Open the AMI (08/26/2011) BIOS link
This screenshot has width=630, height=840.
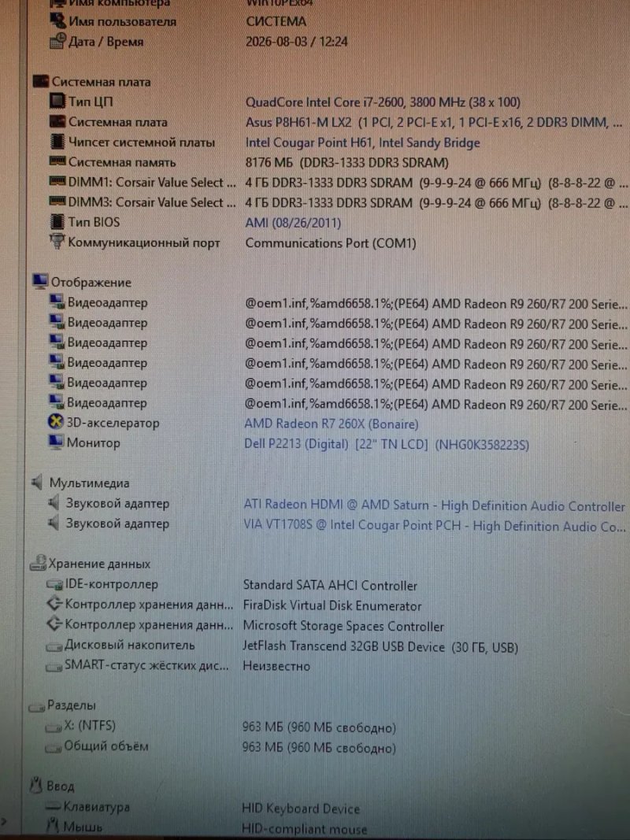click(x=293, y=222)
